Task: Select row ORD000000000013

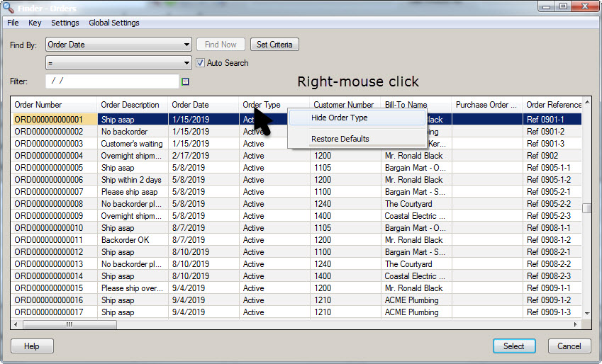Action: pyautogui.click(x=296, y=264)
